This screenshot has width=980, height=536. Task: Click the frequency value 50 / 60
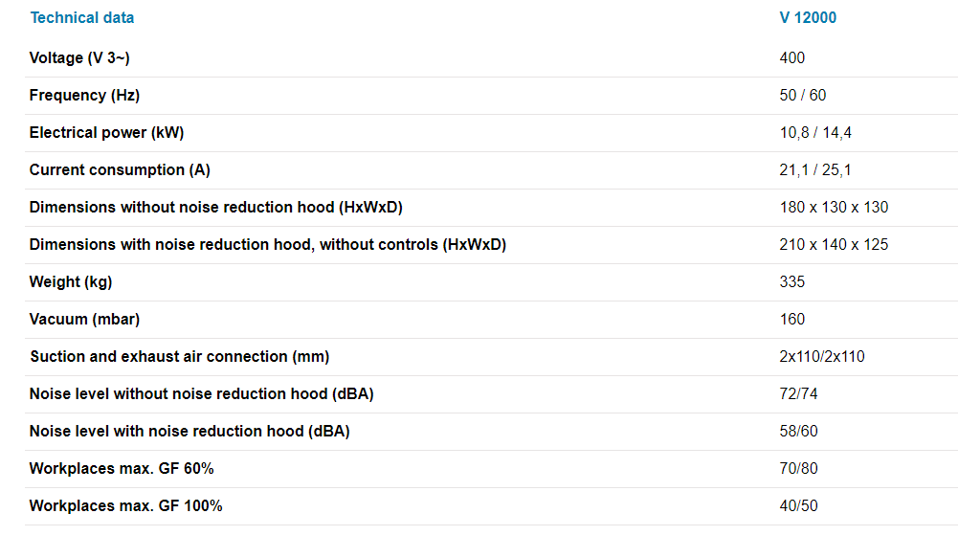point(803,95)
